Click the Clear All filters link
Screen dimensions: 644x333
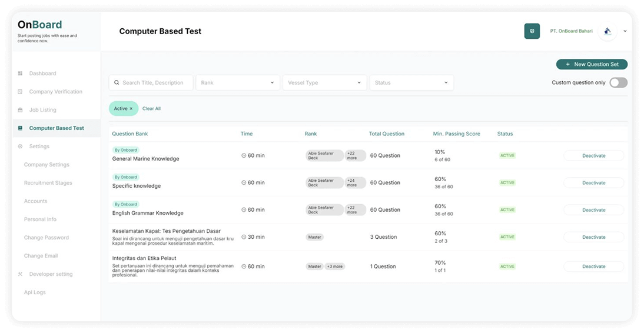tap(151, 109)
